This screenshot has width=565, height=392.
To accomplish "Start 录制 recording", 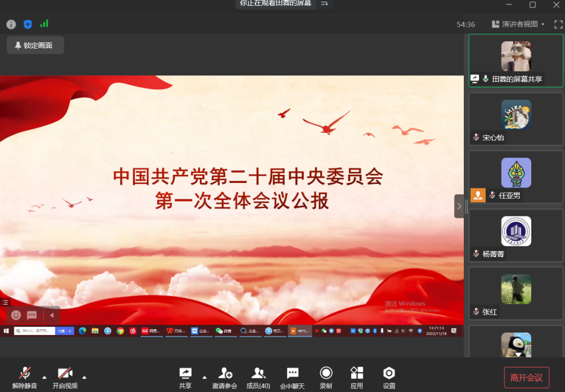I will [326, 378].
